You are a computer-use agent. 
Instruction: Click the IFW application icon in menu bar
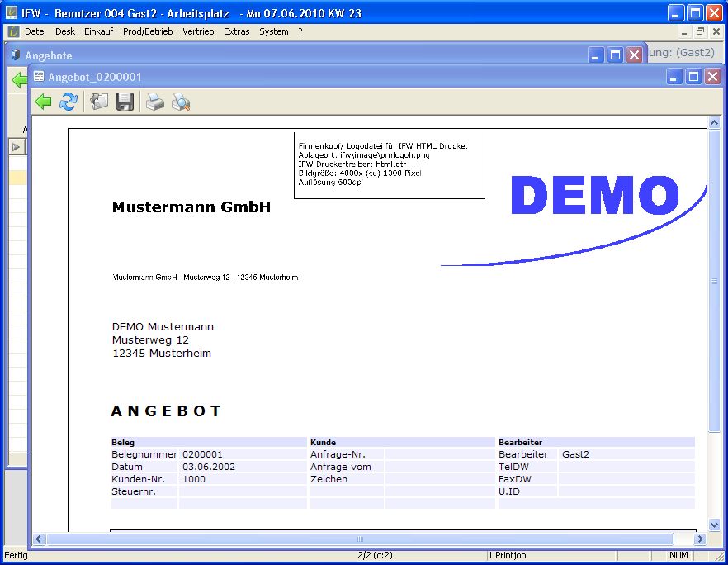pyautogui.click(x=13, y=31)
